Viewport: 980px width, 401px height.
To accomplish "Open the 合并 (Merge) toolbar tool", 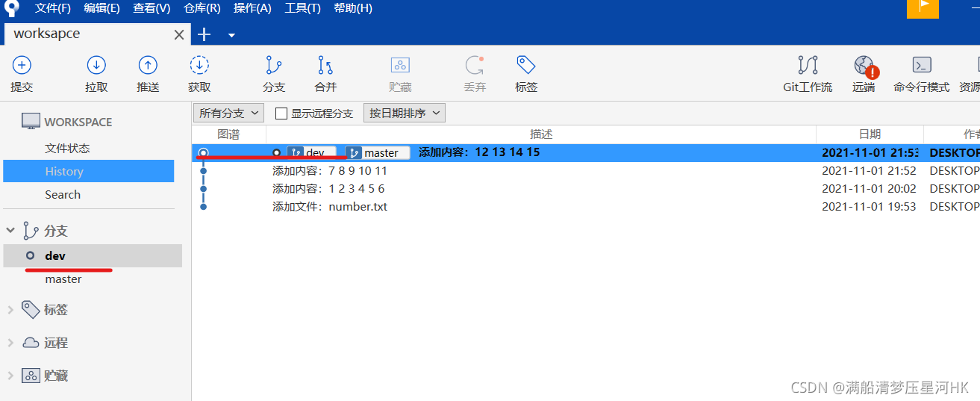I will coord(325,65).
